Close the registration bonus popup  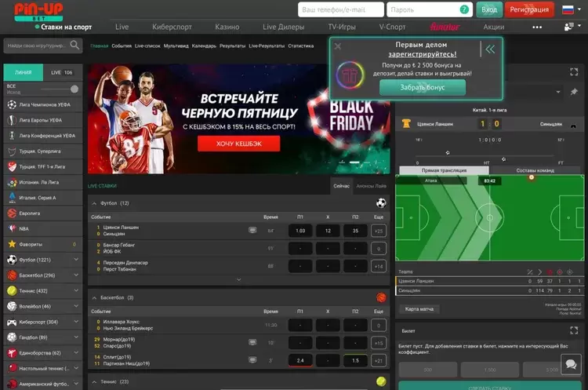coord(337,46)
